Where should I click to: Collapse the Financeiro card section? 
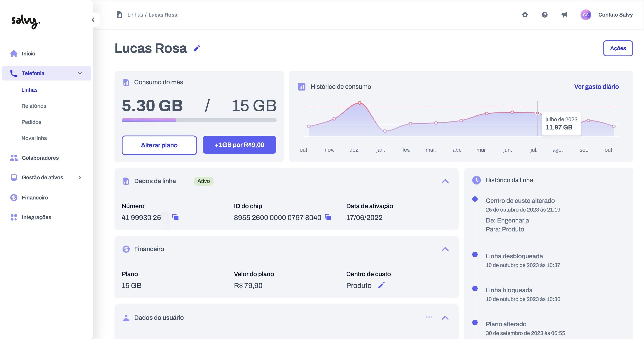445,249
